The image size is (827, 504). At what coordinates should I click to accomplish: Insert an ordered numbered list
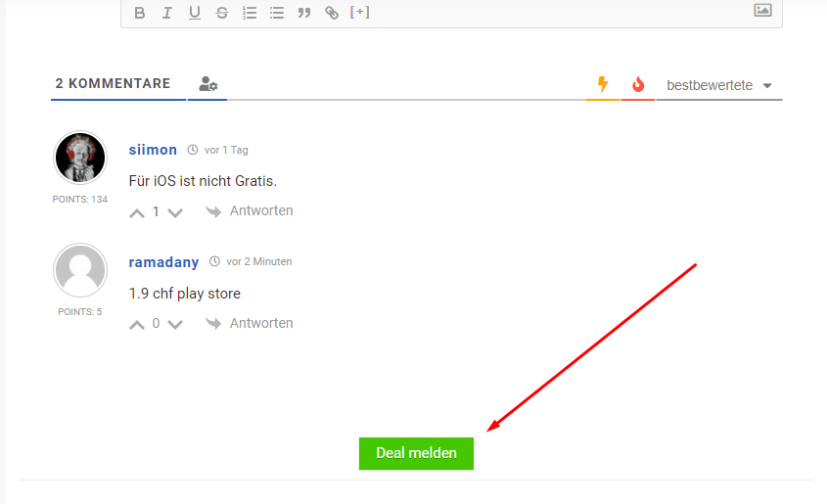[249, 13]
